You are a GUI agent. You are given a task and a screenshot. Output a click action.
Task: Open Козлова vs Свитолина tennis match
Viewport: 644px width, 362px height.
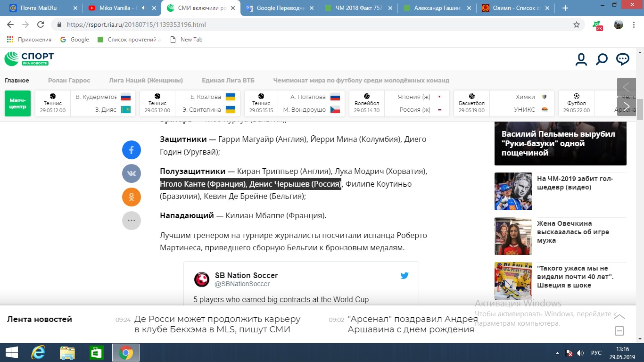pos(190,103)
